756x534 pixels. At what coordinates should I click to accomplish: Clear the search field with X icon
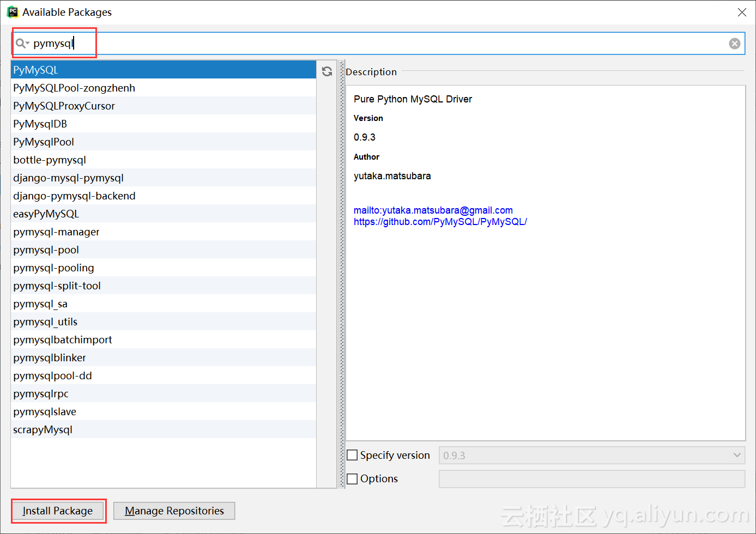(x=734, y=44)
